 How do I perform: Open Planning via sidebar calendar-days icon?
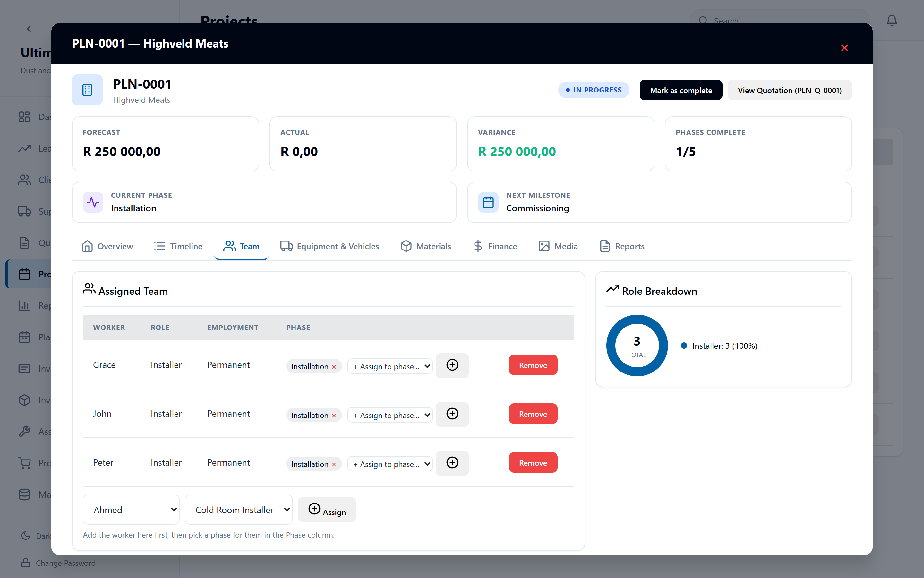[x=24, y=337]
